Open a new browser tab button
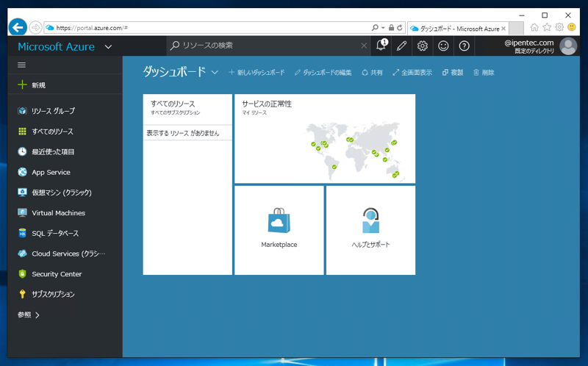The image size is (588, 366). click(x=516, y=29)
